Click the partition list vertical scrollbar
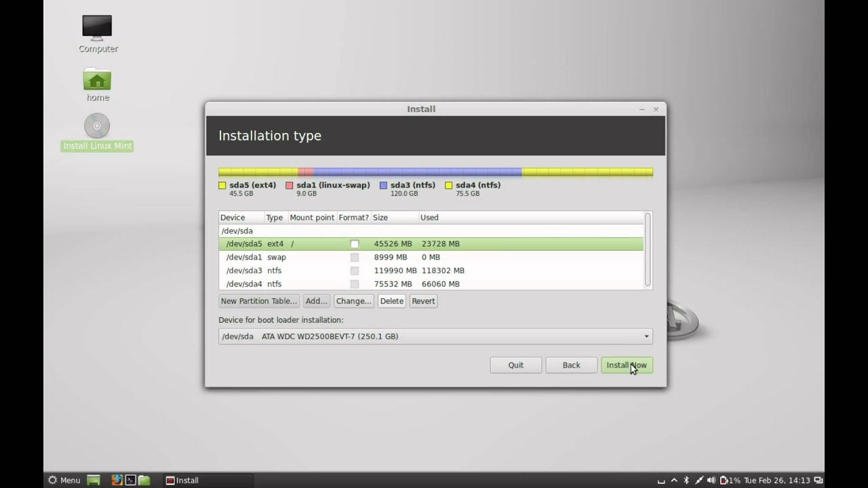Image resolution: width=868 pixels, height=488 pixels. point(648,249)
